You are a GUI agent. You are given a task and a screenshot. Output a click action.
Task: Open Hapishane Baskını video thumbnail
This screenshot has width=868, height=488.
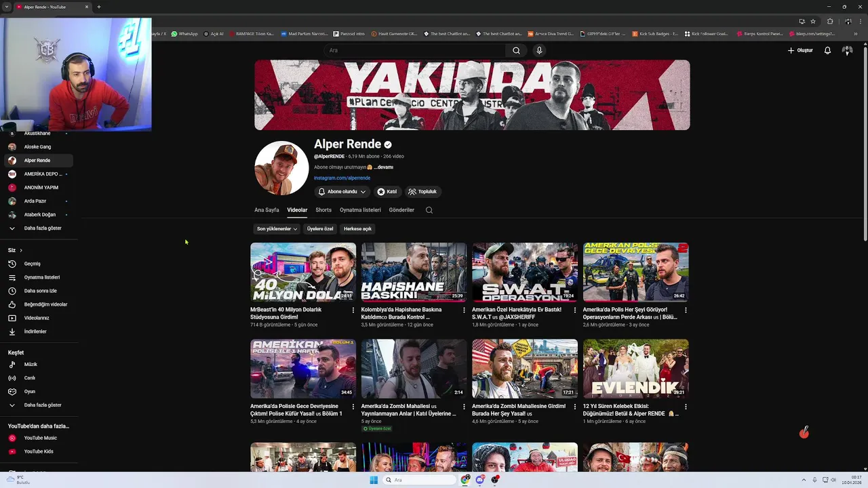click(414, 272)
